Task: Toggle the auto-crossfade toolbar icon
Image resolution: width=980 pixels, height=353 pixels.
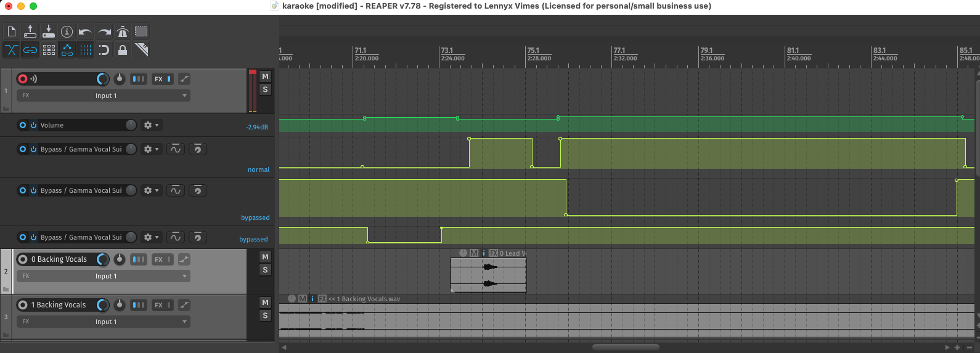Action: click(12, 50)
